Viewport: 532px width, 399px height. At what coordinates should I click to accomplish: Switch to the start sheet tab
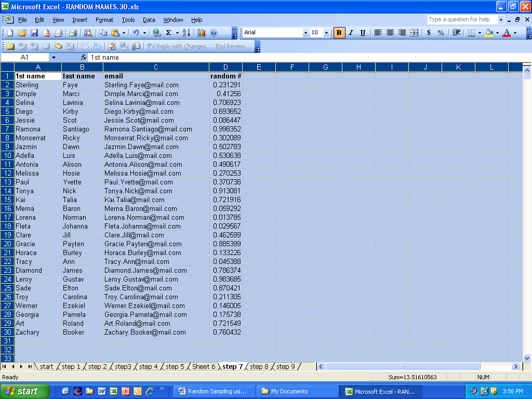46,366
